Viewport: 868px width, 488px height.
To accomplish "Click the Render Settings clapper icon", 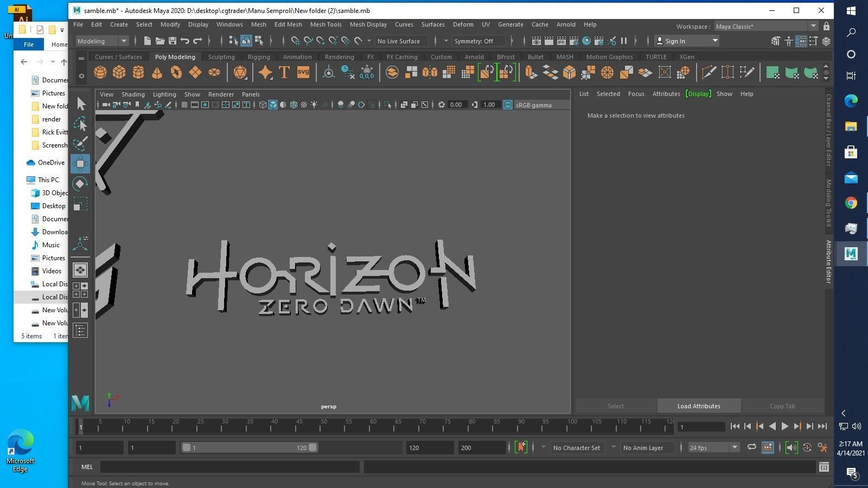I will 574,41.
